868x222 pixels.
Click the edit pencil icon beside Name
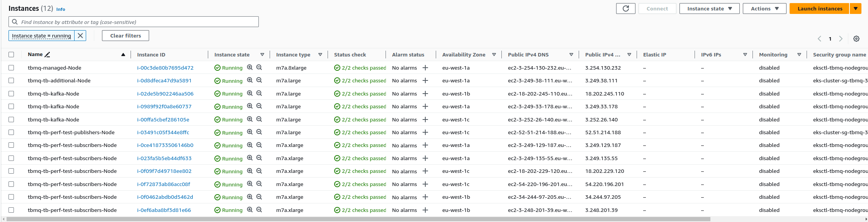tap(48, 55)
